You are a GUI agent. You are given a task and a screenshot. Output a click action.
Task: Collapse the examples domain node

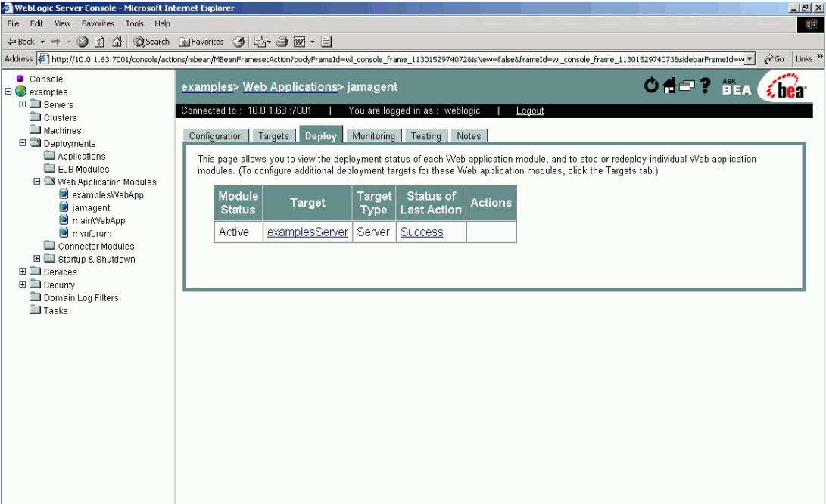(8, 92)
